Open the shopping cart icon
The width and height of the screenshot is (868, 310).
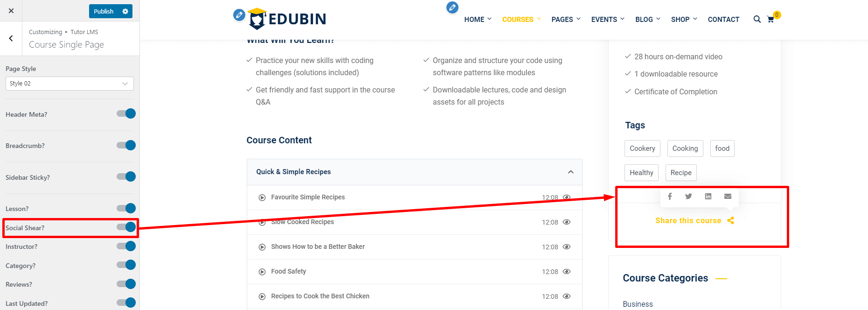771,20
